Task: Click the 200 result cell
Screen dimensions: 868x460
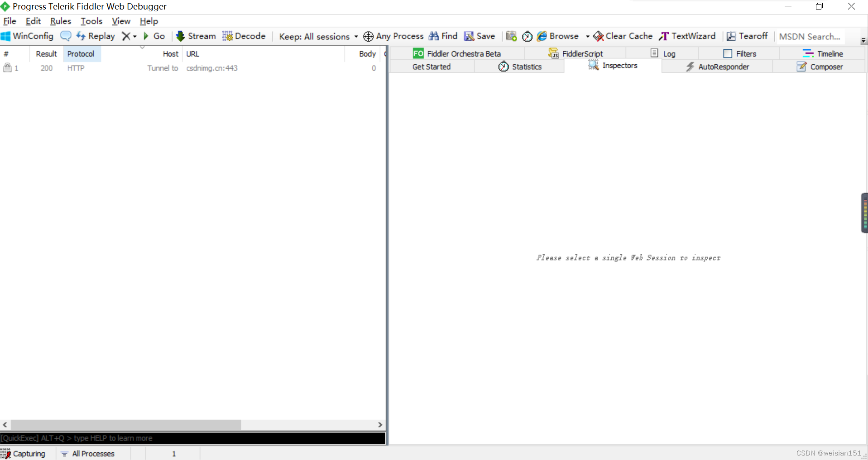Action: (x=46, y=68)
